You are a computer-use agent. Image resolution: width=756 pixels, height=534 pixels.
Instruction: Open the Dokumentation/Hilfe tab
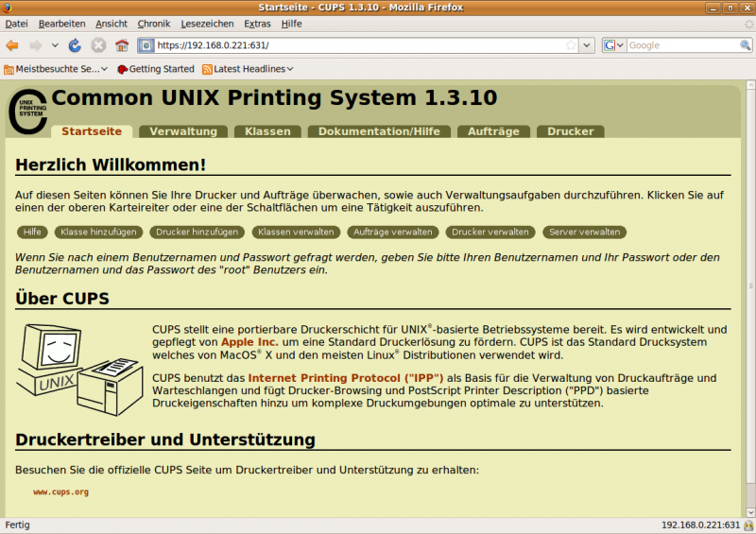[x=379, y=131]
